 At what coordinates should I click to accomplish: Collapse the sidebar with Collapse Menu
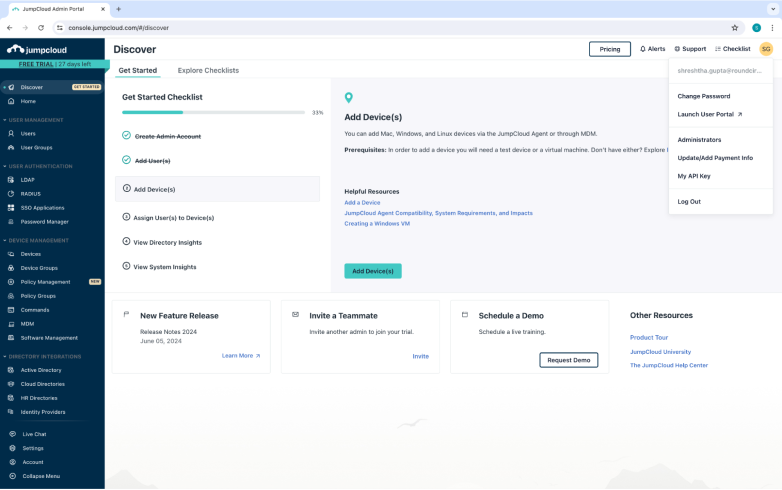click(11, 476)
